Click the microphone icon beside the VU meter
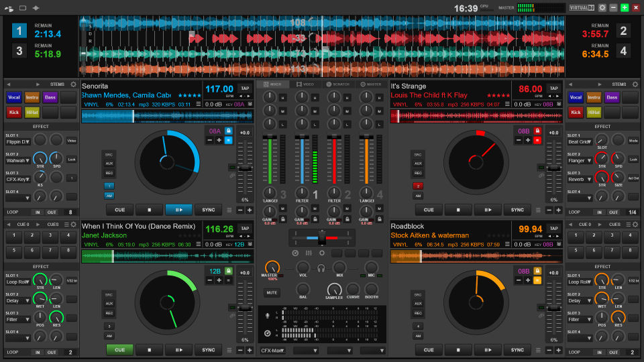 click(x=268, y=316)
